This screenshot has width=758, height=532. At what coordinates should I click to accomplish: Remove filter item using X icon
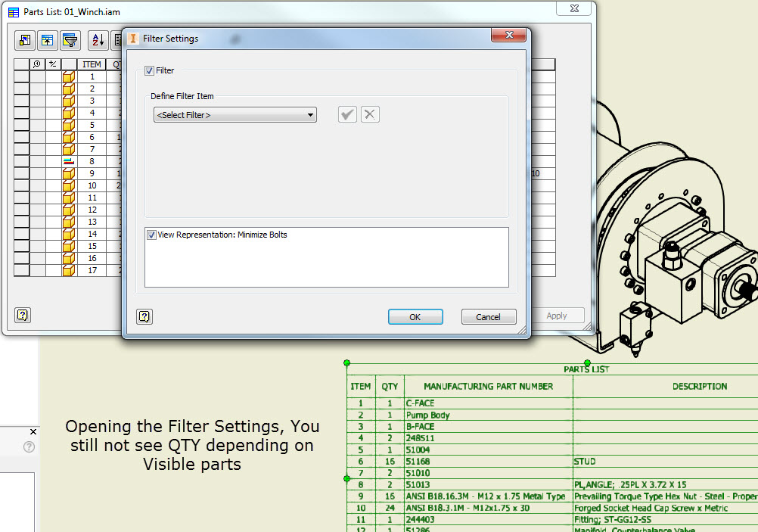tap(370, 114)
